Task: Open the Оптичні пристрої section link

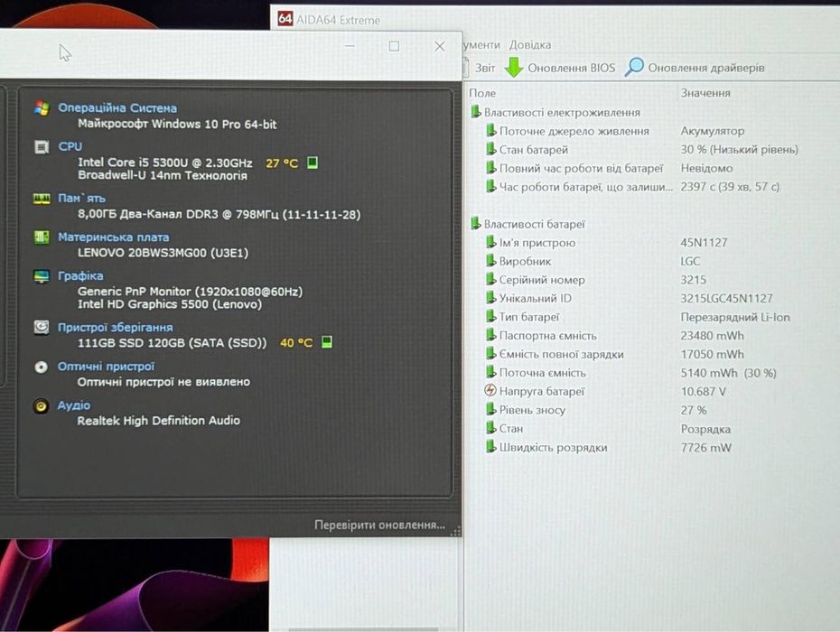Action: (x=106, y=367)
